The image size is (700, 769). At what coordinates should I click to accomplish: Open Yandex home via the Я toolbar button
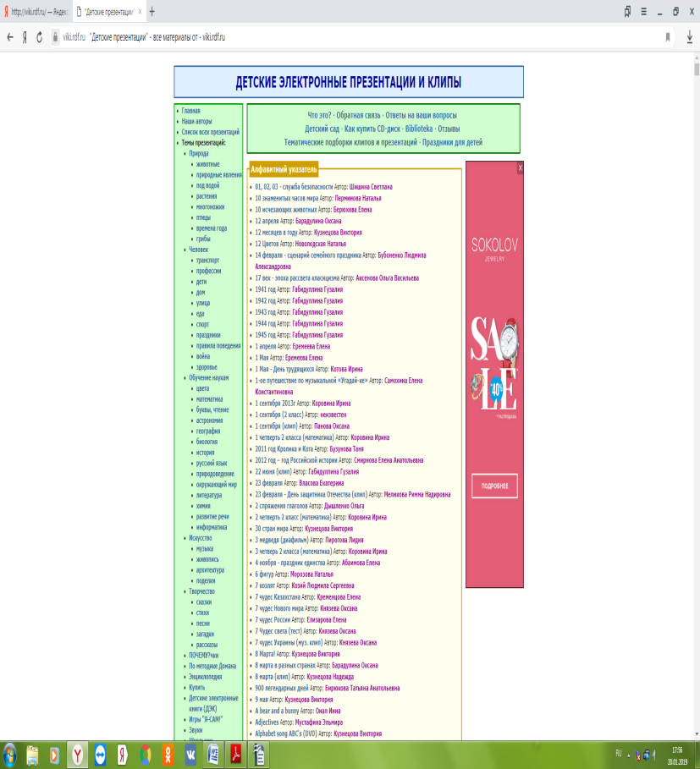point(25,37)
